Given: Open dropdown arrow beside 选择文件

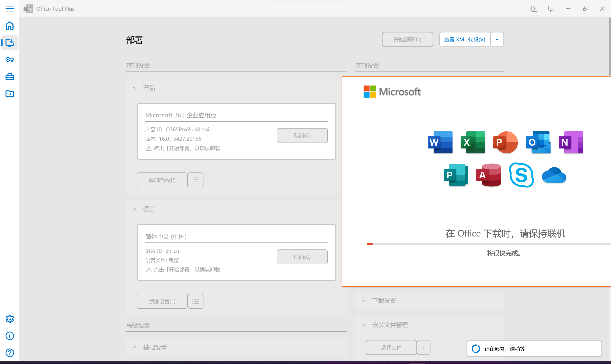Looking at the screenshot, I should tap(424, 347).
